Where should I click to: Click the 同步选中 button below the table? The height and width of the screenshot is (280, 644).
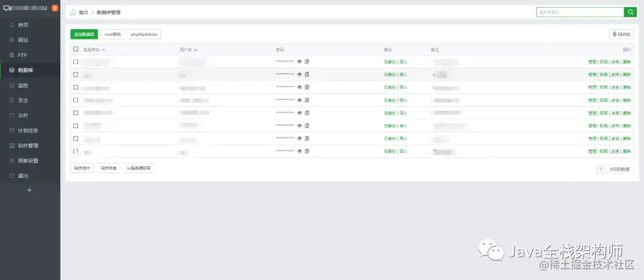click(82, 168)
